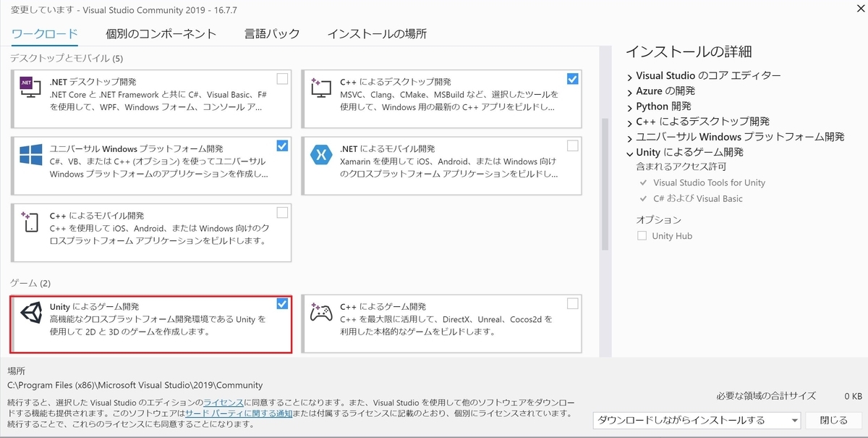Collapse Unity によるゲーム開発 in details panel
Viewport: 868px width, 438px height.
[x=629, y=153]
